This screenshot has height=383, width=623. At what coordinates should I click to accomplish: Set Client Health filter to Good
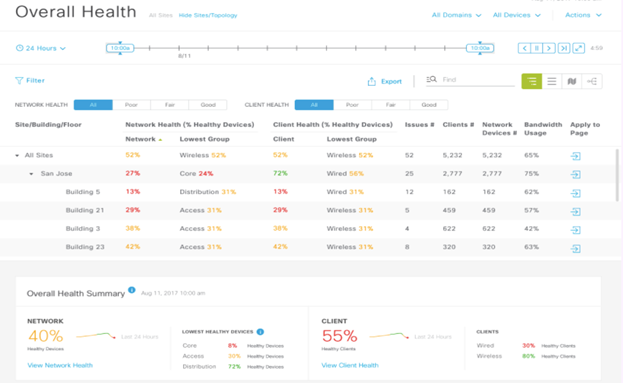pyautogui.click(x=429, y=105)
